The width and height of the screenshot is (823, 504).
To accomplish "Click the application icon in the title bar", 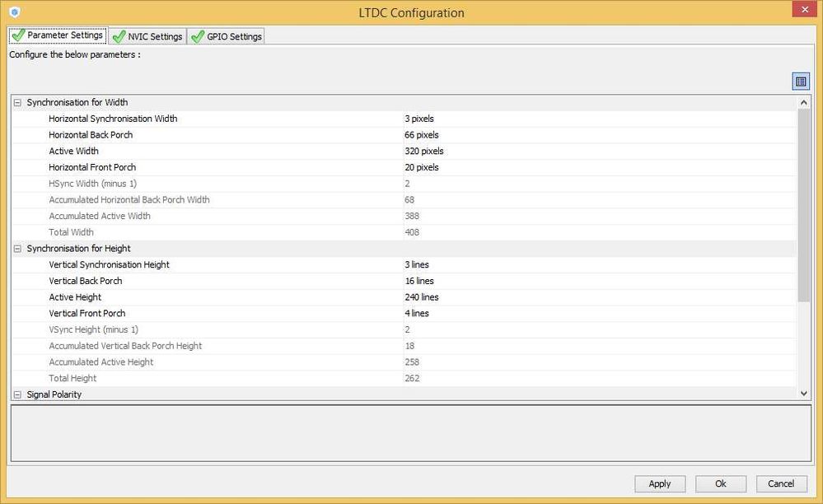I will (14, 12).
